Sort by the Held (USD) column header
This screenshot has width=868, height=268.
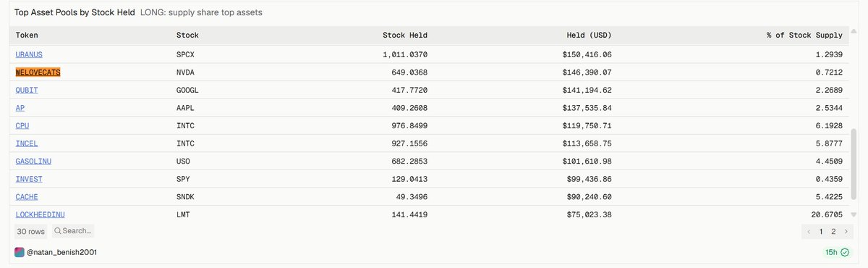tap(590, 35)
